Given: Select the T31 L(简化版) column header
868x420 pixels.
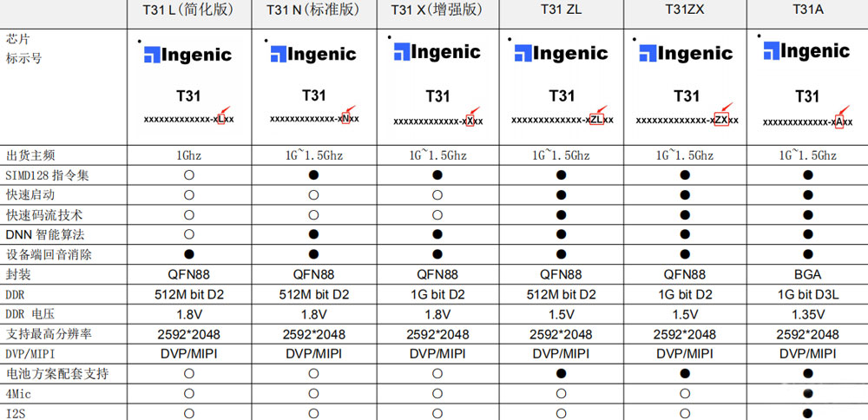Looking at the screenshot, I should pos(188,10).
